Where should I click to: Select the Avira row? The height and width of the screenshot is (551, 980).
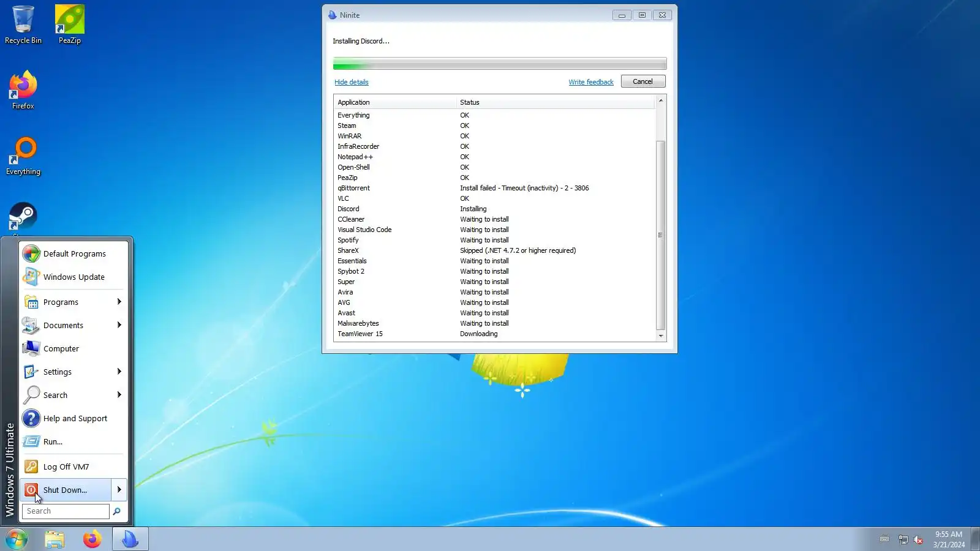(495, 292)
